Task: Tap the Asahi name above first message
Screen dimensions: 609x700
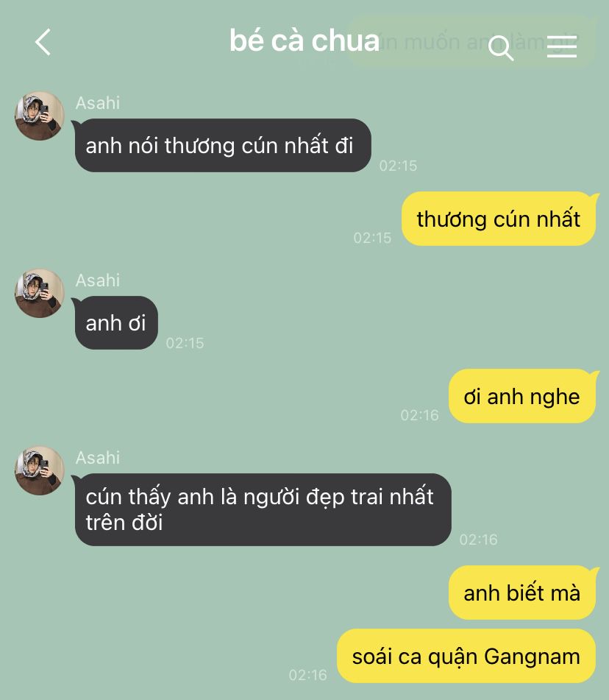Action: pos(98,103)
